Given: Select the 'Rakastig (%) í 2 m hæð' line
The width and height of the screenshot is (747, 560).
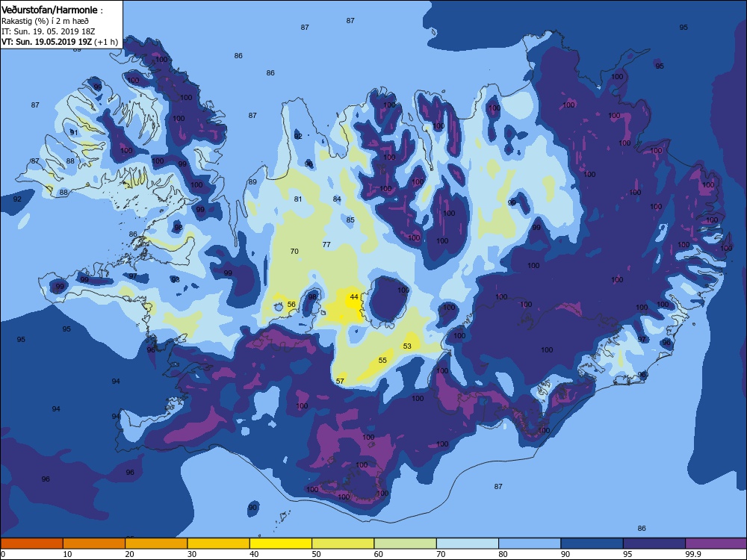Looking at the screenshot, I should [45, 21].
